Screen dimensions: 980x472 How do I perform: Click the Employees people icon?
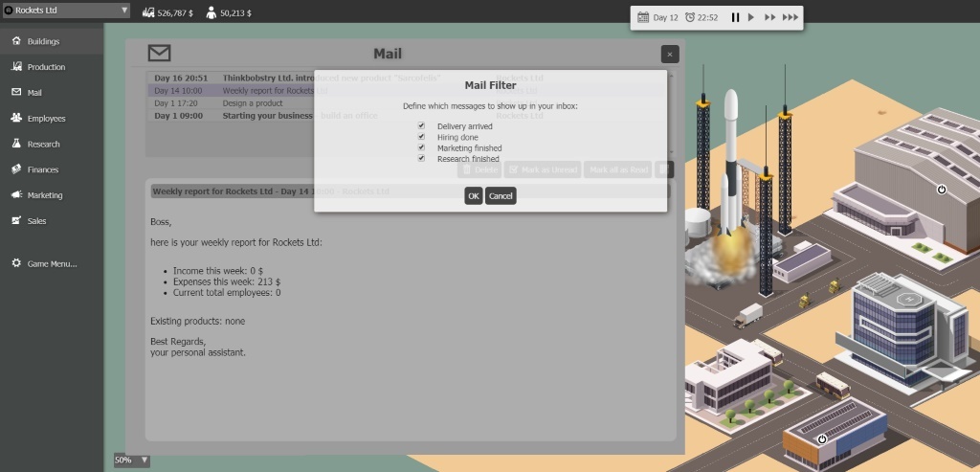click(x=16, y=118)
